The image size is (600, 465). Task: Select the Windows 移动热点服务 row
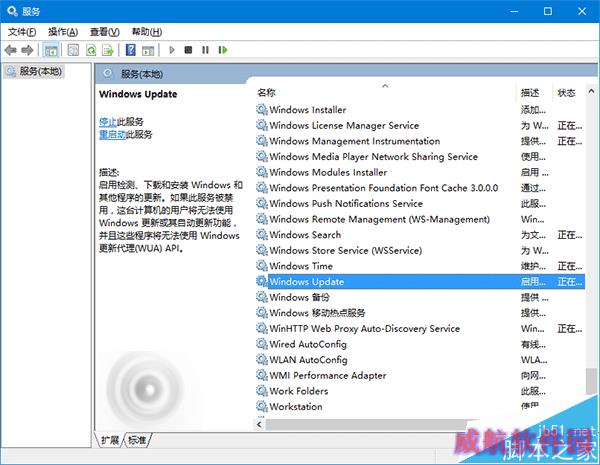pos(420,313)
